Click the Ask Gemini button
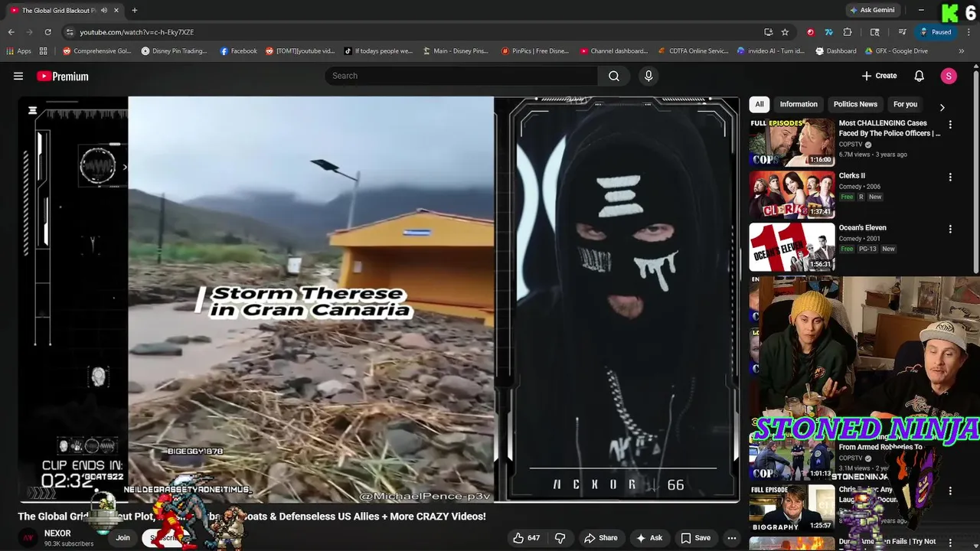Viewport: 980px width, 551px height. tap(872, 10)
